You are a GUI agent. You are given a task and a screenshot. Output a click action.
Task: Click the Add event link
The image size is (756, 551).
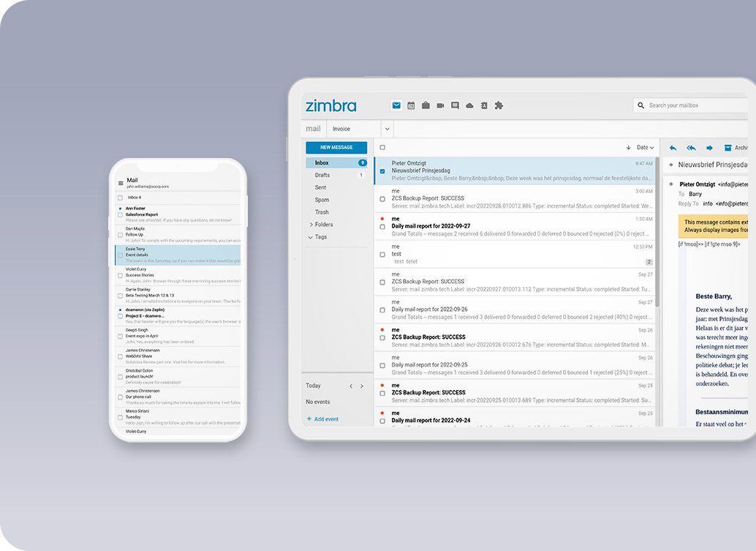click(322, 419)
